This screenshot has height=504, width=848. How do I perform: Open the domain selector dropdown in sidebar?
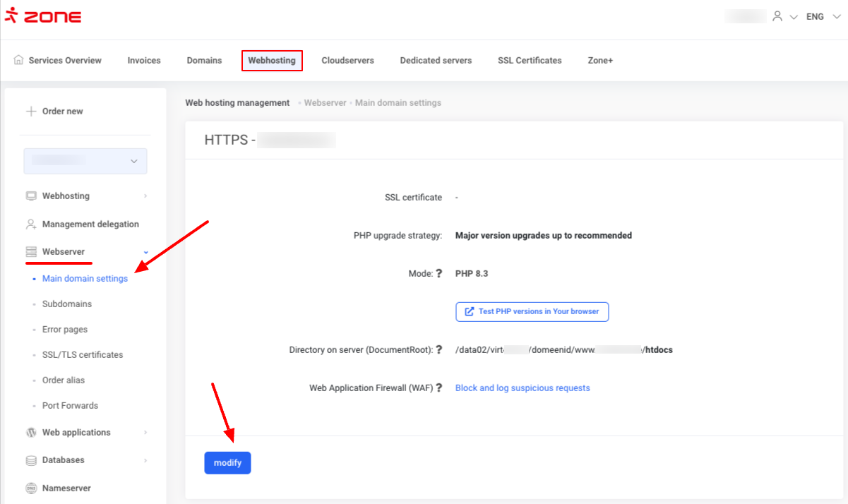tap(85, 161)
